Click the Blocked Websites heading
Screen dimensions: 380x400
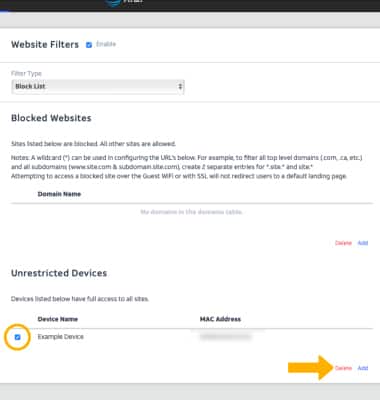[51, 118]
